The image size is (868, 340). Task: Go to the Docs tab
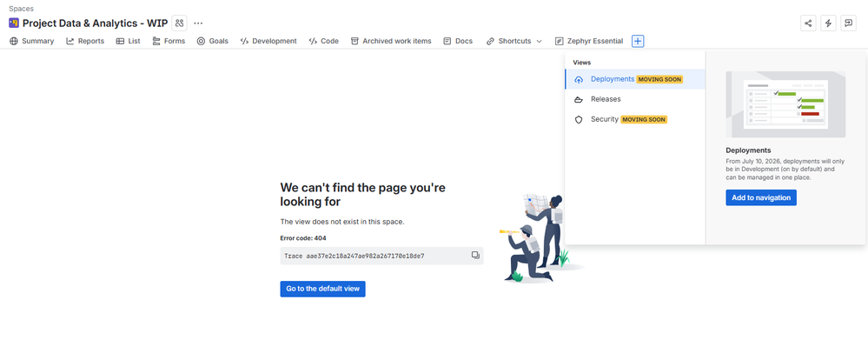point(458,41)
